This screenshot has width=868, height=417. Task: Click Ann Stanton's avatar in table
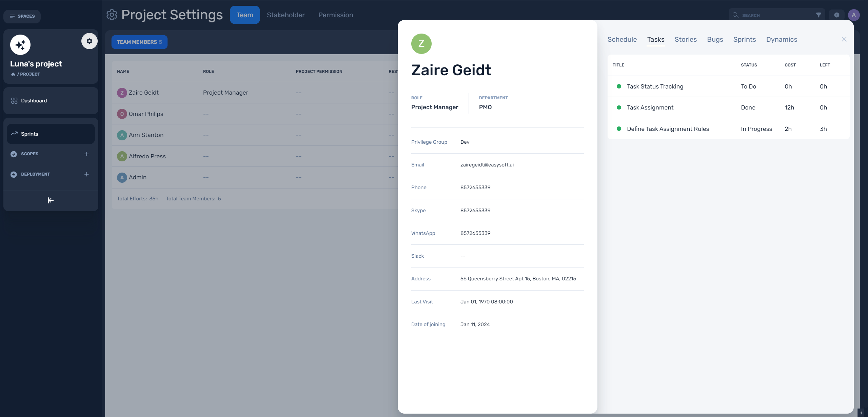122,135
